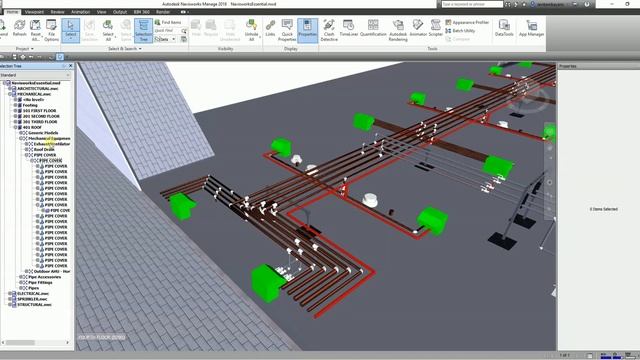Switch to the Viewpoint tab
The image size is (640, 360).
tap(34, 12)
